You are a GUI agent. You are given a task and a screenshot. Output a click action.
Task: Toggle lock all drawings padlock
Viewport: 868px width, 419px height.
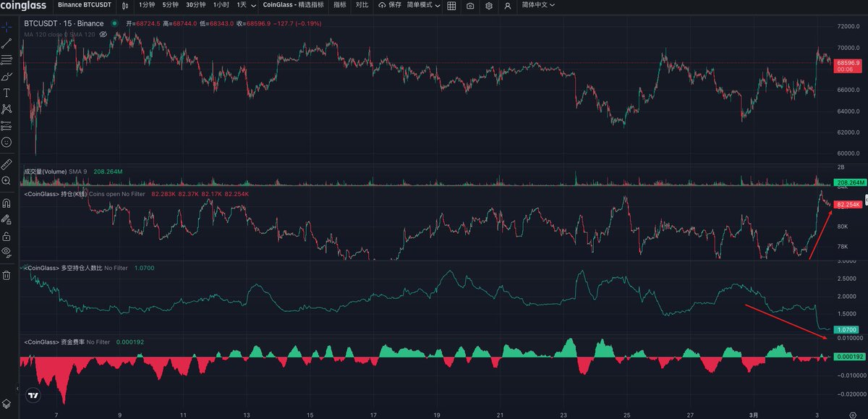(x=7, y=236)
